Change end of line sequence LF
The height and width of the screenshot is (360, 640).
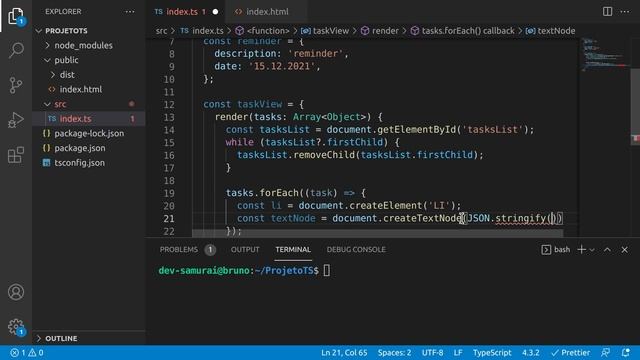pos(458,353)
